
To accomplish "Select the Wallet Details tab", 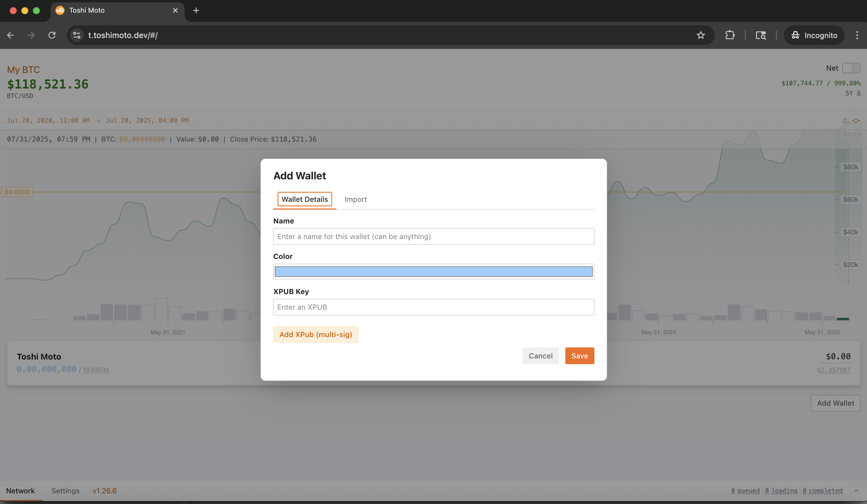I will point(305,199).
